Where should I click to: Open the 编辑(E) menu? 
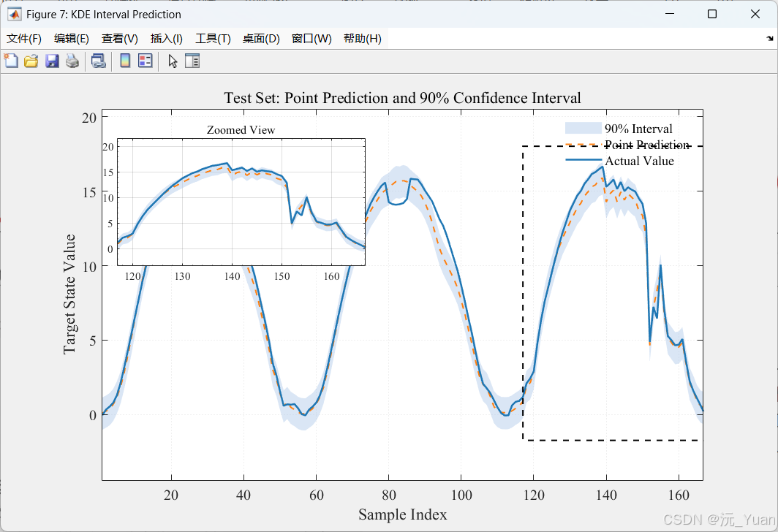pos(72,39)
